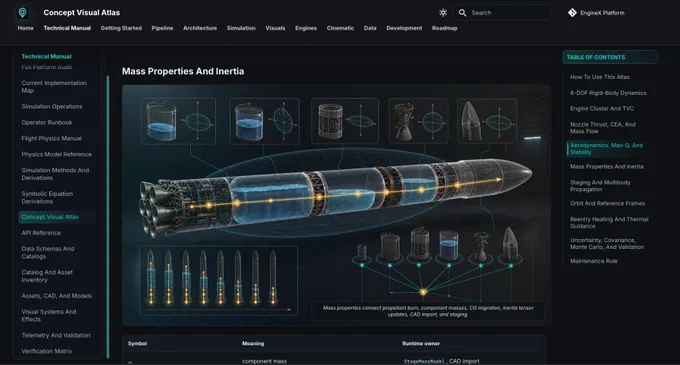Click the search magnifier icon
The image size is (680, 365).
463,13
